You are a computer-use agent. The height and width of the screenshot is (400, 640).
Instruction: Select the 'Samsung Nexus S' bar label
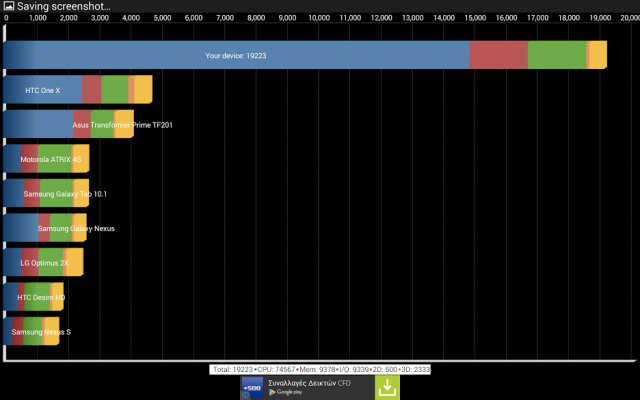click(41, 332)
